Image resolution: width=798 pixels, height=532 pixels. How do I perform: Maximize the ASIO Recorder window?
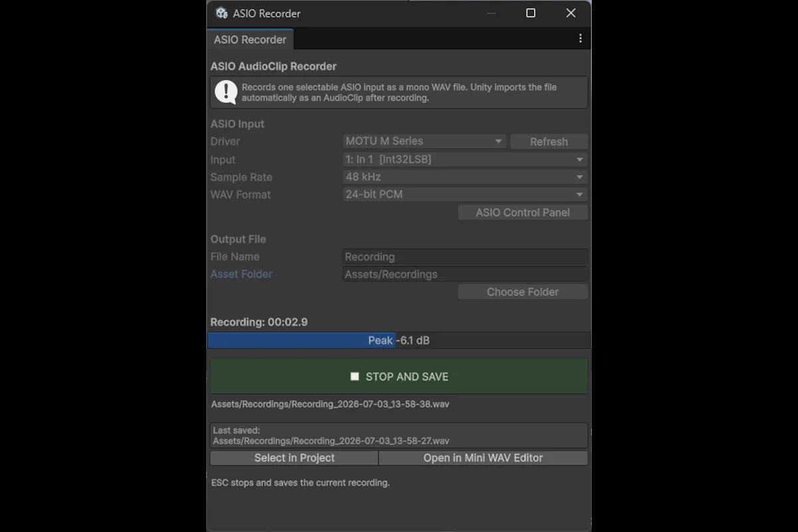(x=531, y=13)
